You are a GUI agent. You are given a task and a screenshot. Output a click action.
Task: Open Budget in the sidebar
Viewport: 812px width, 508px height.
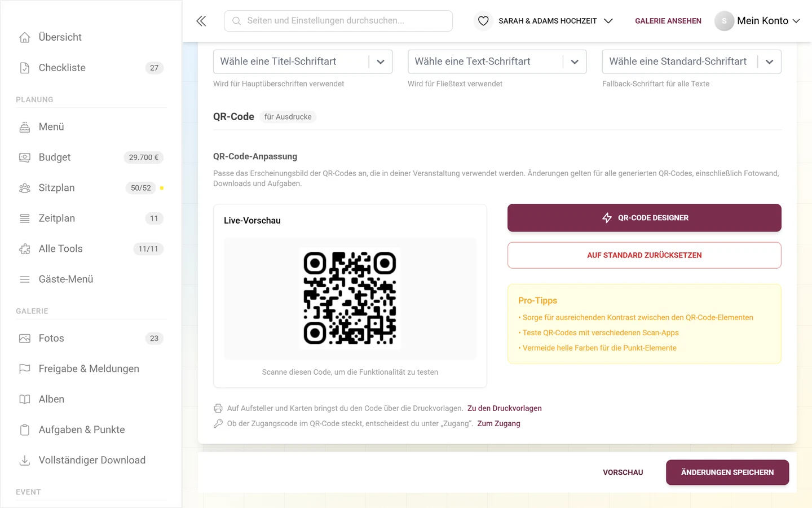(x=91, y=157)
